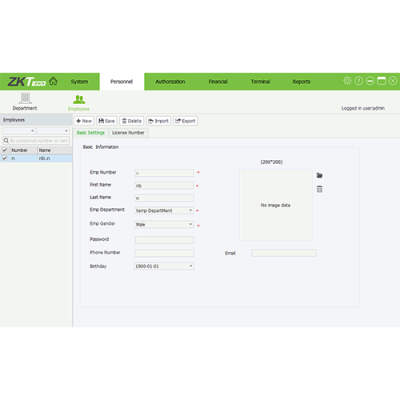Switch to the License Number tab
400x400 pixels.
coord(128,133)
